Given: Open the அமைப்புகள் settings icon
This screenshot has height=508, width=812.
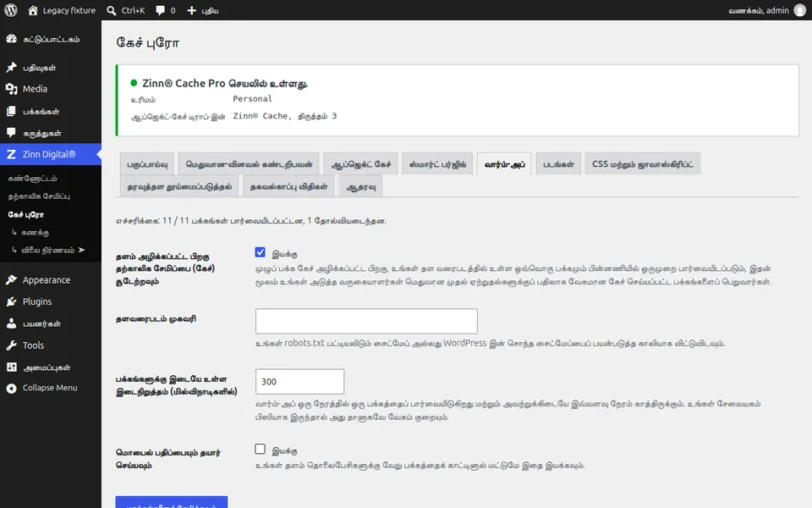Looking at the screenshot, I should tap(11, 367).
